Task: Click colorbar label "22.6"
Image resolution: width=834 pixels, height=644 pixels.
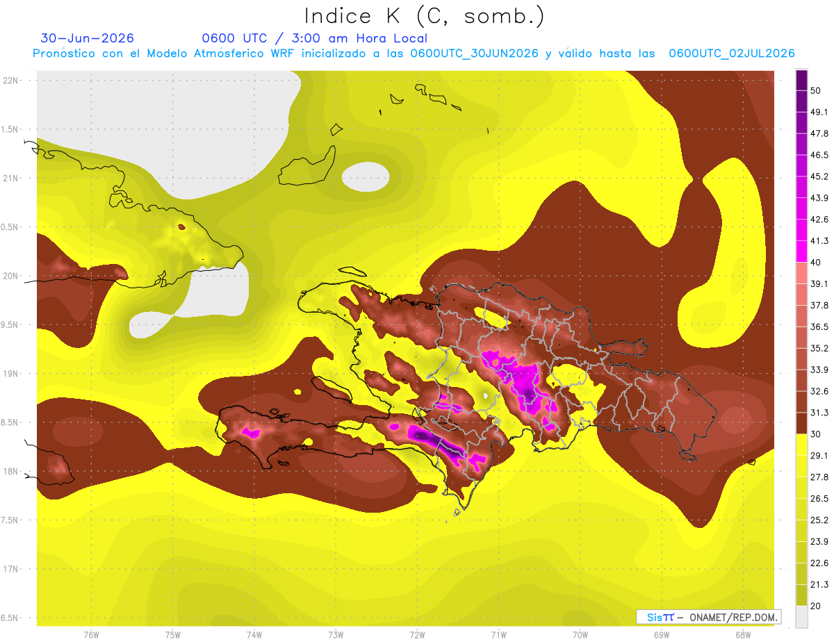Action: click(819, 563)
